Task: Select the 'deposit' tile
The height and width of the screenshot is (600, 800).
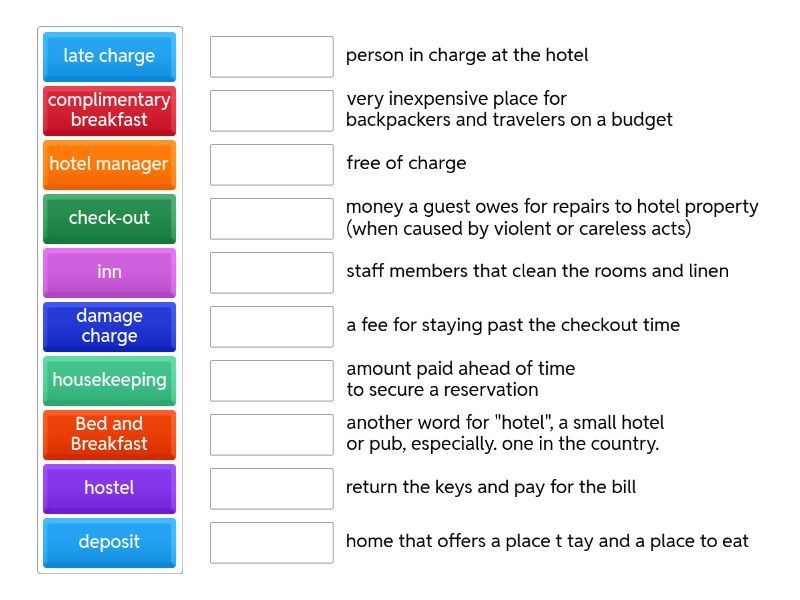Action: 109,542
